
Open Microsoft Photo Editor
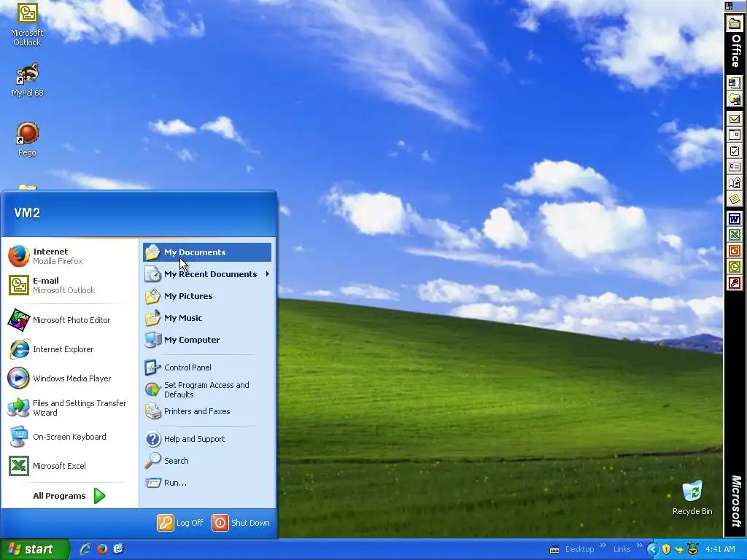pos(69,320)
